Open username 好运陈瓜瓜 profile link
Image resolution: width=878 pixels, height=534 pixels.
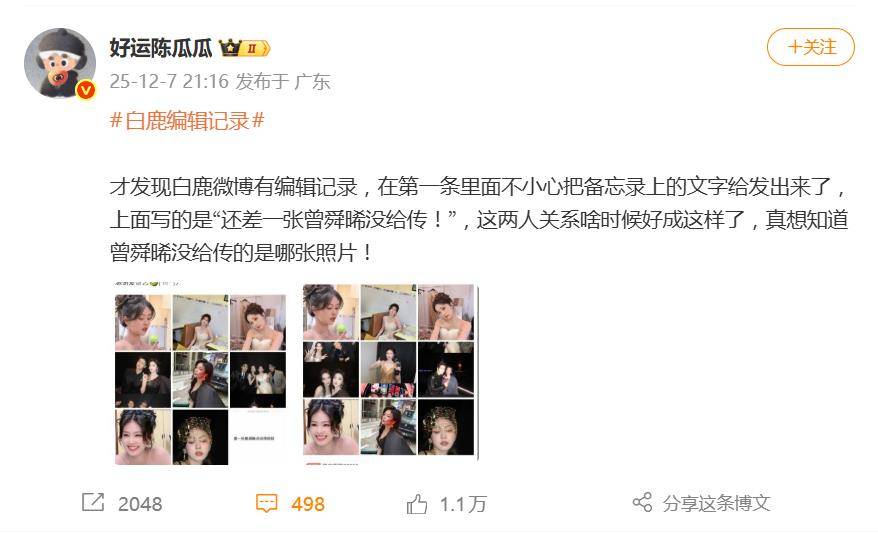161,48
